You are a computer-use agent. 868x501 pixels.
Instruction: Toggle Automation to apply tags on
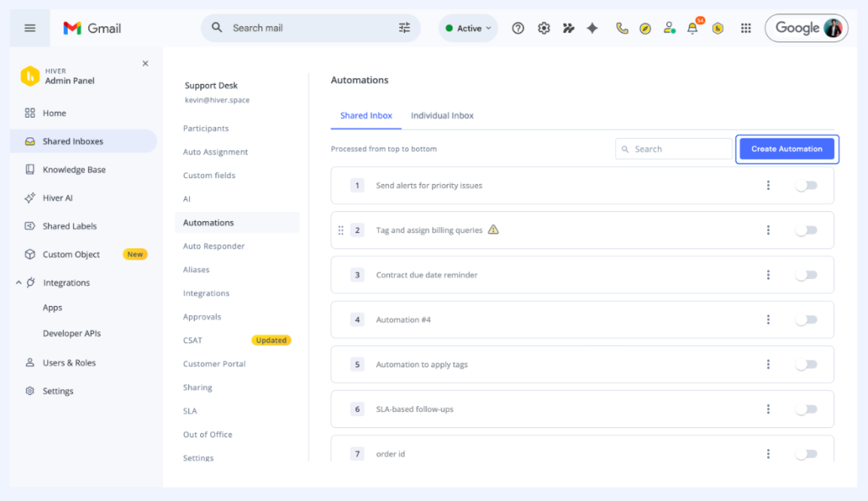coord(806,365)
